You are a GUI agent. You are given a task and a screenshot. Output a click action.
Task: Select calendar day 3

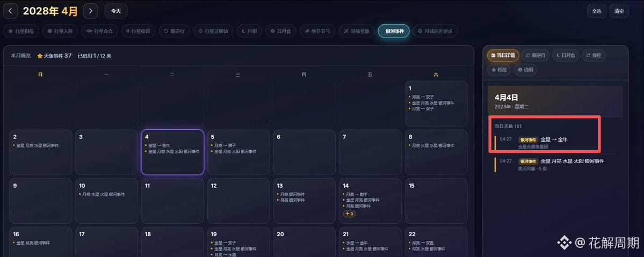click(106, 152)
